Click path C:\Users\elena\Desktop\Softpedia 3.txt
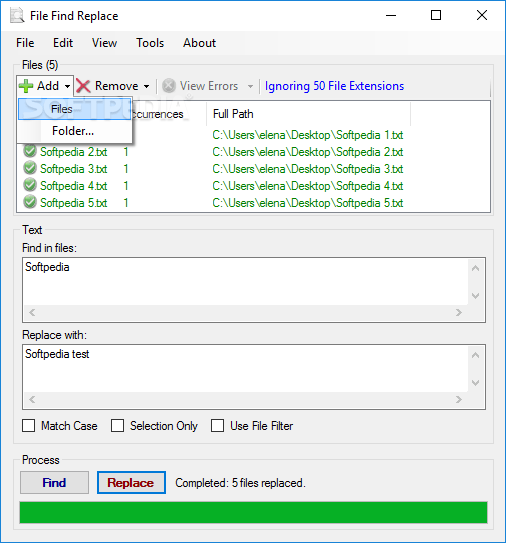 308,169
